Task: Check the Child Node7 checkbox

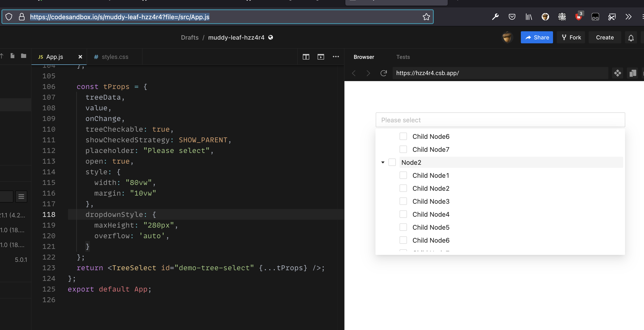Action: click(403, 149)
